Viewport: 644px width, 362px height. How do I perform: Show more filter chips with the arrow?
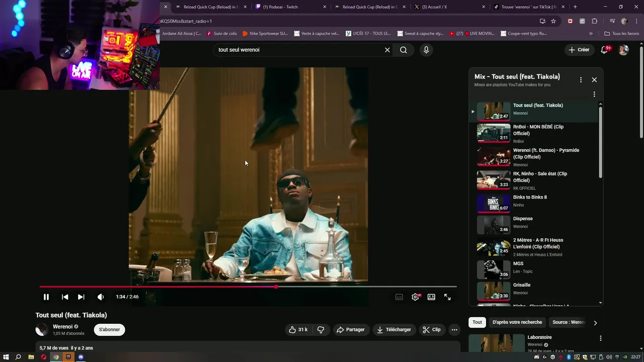[595, 323]
